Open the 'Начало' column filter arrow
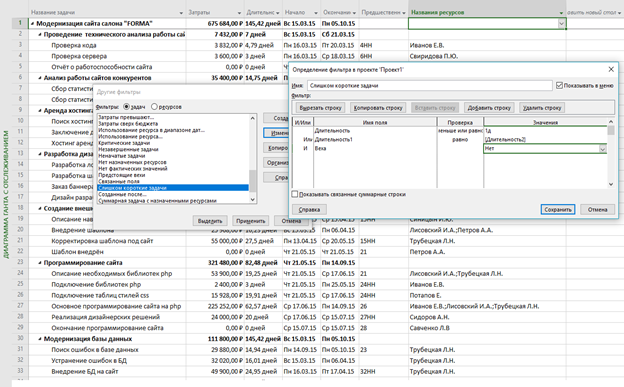 (316, 13)
